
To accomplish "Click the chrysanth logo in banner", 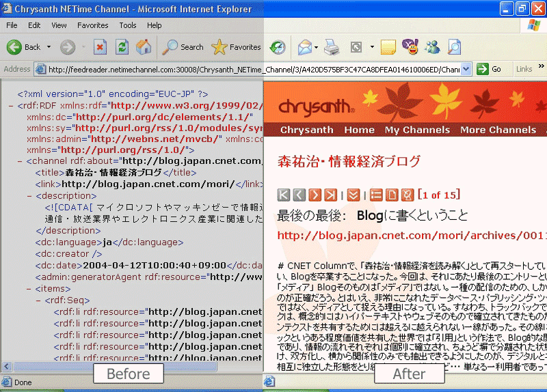I will click(317, 107).
